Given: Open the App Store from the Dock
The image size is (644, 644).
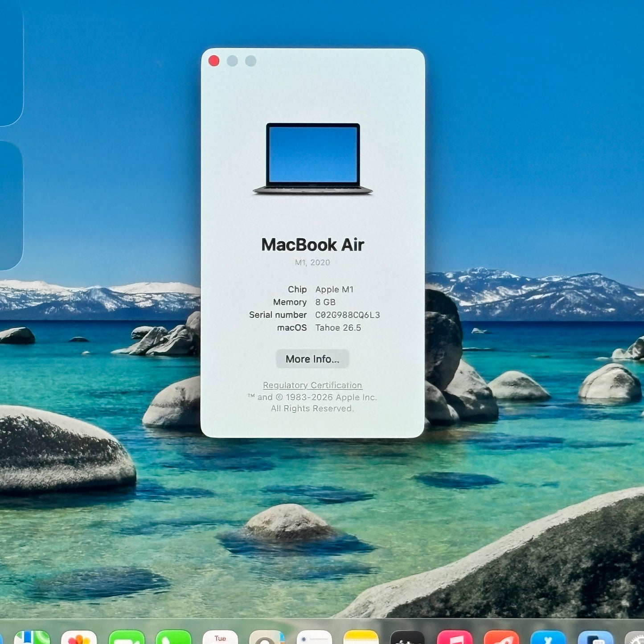Looking at the screenshot, I should [548, 638].
